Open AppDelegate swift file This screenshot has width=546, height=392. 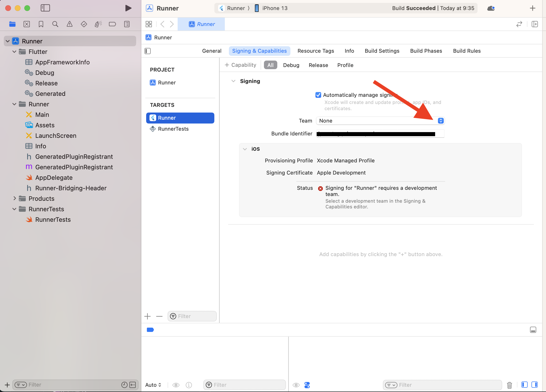54,178
